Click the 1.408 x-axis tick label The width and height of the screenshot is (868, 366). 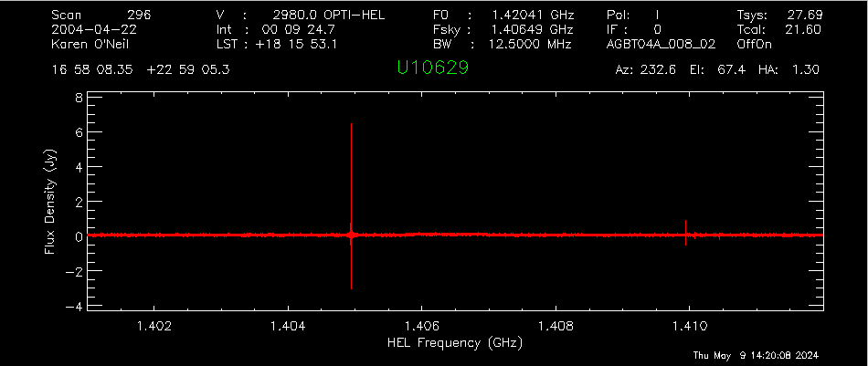point(556,326)
